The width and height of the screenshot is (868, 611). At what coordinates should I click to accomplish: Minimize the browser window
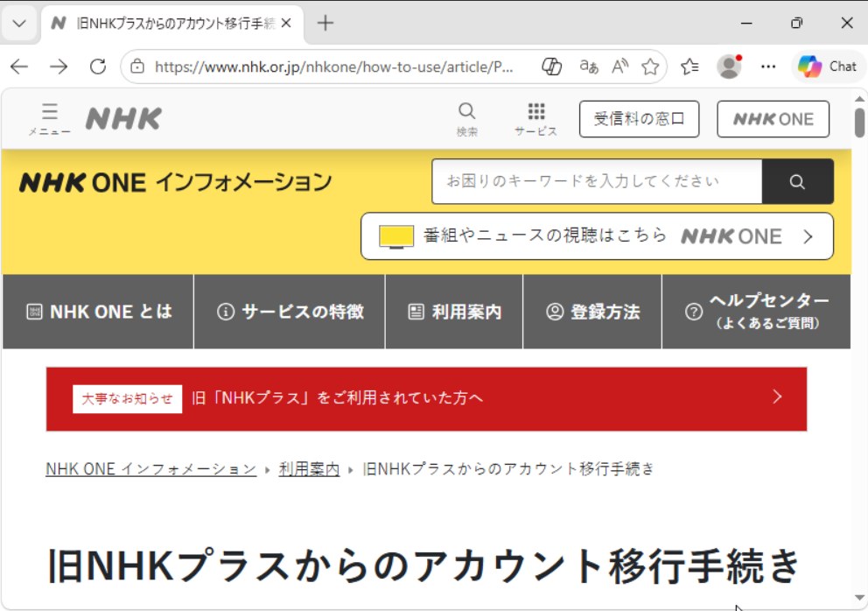coord(746,24)
